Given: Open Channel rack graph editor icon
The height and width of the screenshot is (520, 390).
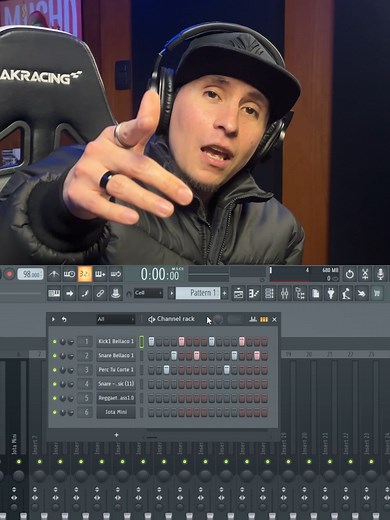Looking at the screenshot, I should pyautogui.click(x=253, y=319).
